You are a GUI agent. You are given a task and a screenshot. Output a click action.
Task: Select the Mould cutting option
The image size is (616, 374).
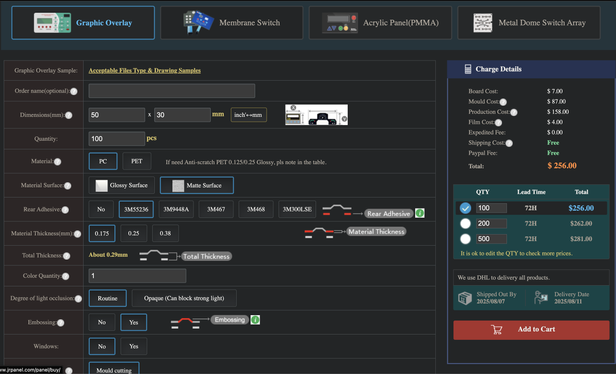pyautogui.click(x=114, y=368)
